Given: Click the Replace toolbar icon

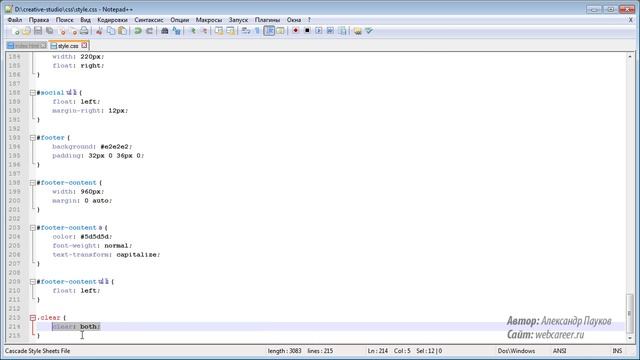Looking at the screenshot, I should point(176,31).
